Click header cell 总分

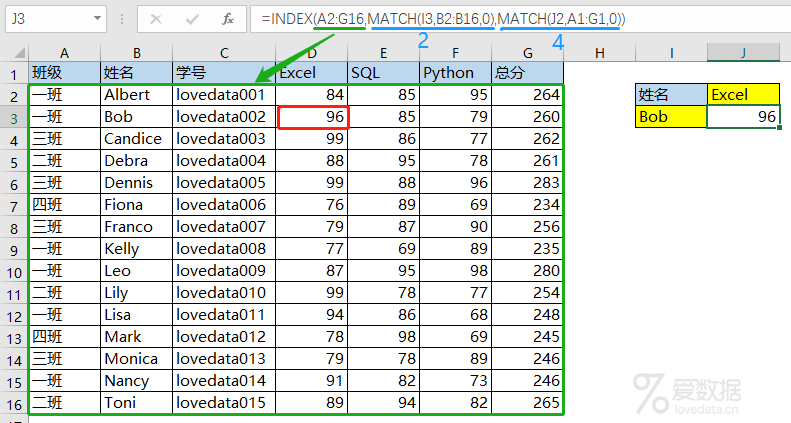coord(528,73)
